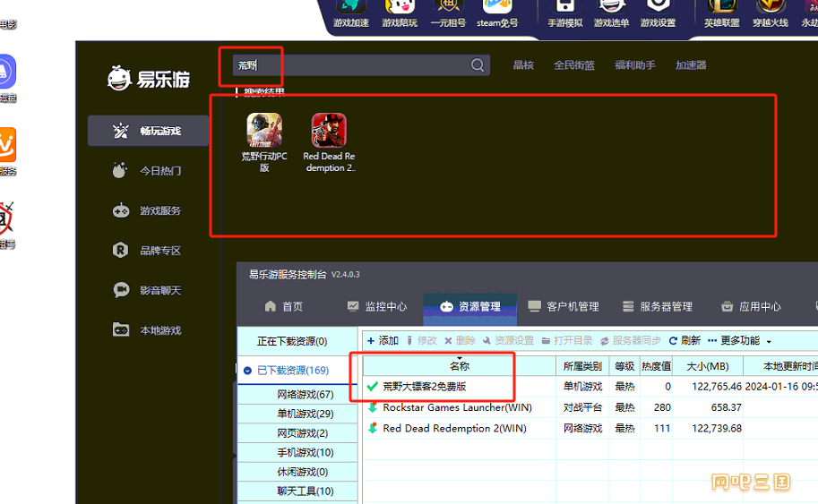Switch to 服务器管理 tab

click(658, 306)
